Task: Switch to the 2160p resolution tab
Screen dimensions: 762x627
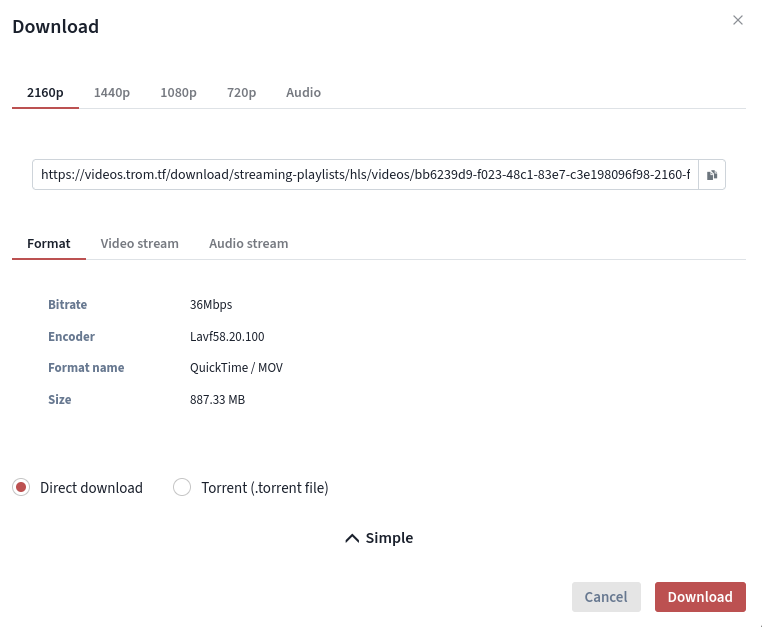Action: click(45, 92)
